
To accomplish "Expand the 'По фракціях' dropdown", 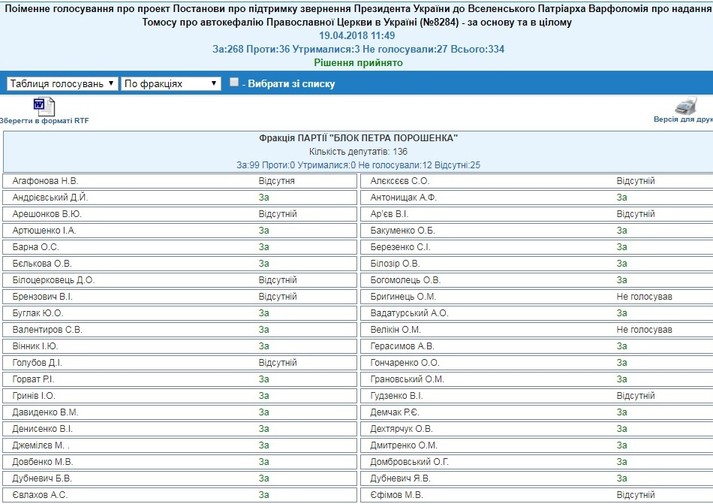I will [x=170, y=84].
